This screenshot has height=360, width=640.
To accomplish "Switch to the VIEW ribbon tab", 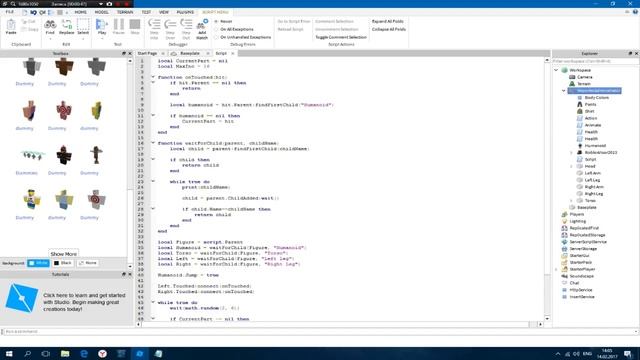I will (x=164, y=12).
